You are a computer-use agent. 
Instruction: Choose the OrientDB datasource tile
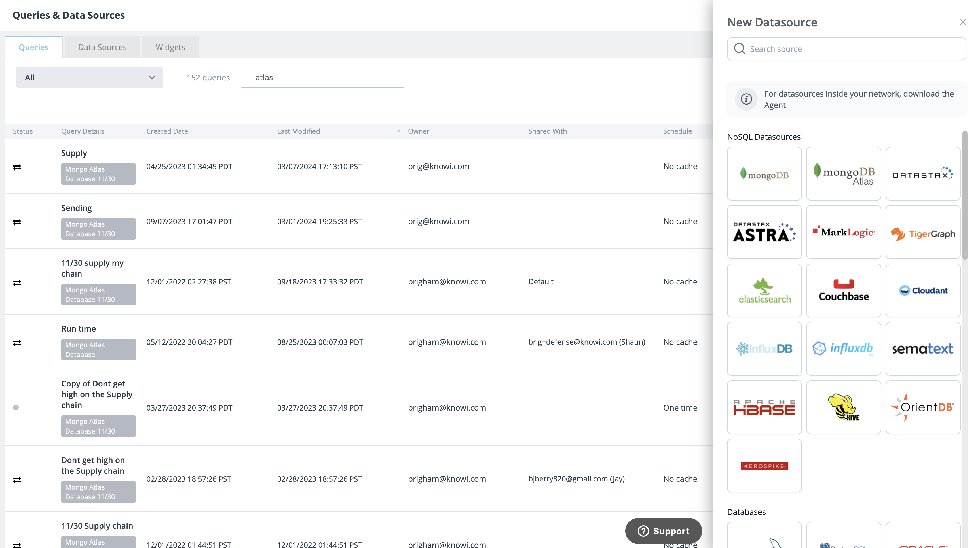923,407
